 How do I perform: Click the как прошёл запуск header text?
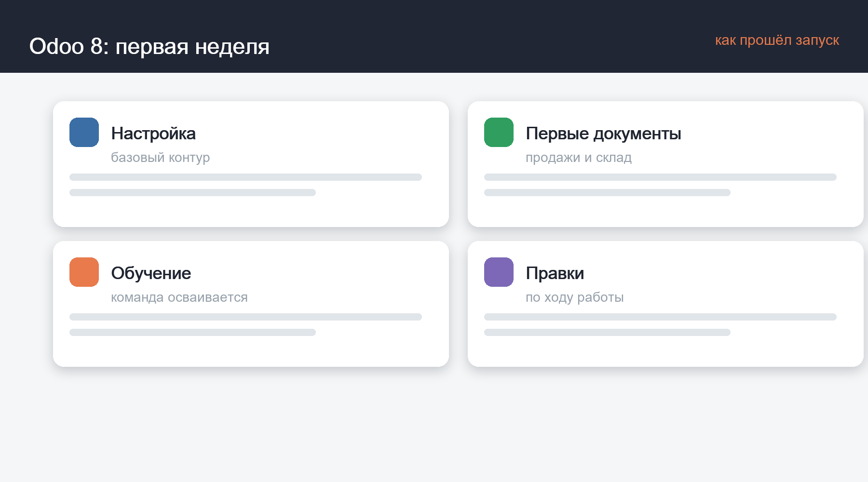coord(777,40)
